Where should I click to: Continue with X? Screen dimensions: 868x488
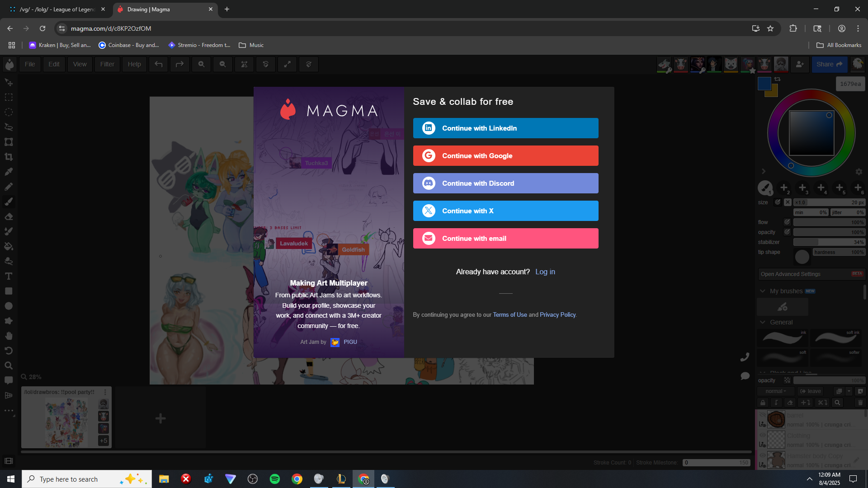click(x=505, y=211)
